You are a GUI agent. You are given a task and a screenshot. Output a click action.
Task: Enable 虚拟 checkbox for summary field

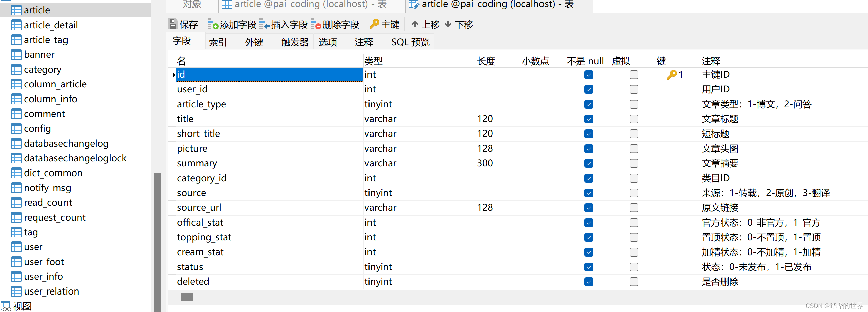pos(634,163)
